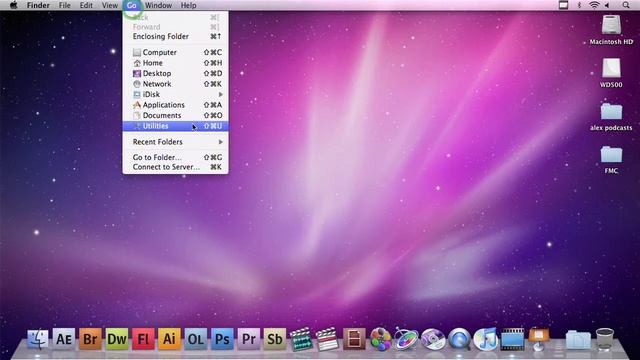This screenshot has height=360, width=640.
Task: Open the Help menu
Action: tap(188, 5)
